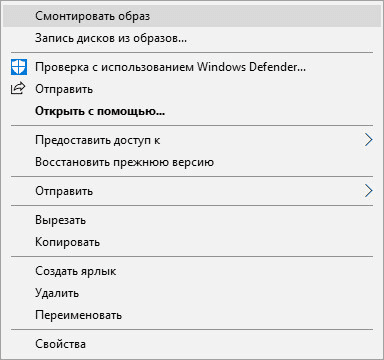
Task: Select Смонтировать образ menu entry
Action: coord(192,16)
